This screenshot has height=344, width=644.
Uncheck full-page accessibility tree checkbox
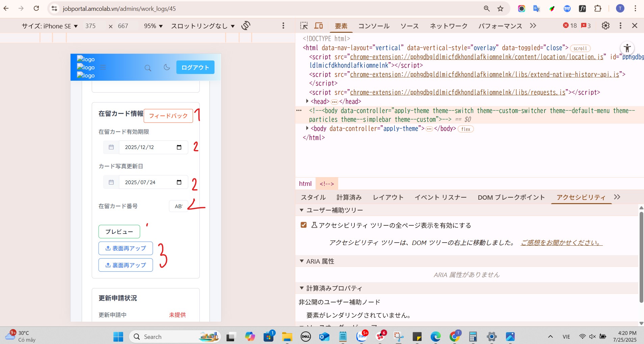point(303,225)
